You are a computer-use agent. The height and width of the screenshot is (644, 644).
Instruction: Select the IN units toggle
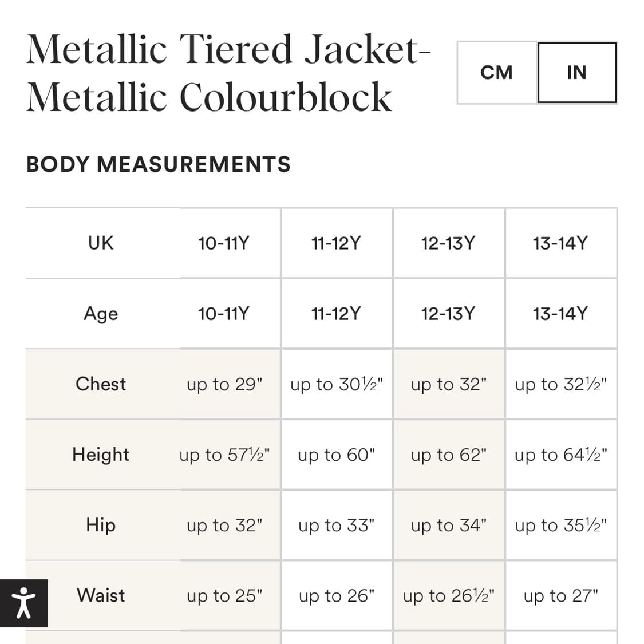click(x=576, y=73)
